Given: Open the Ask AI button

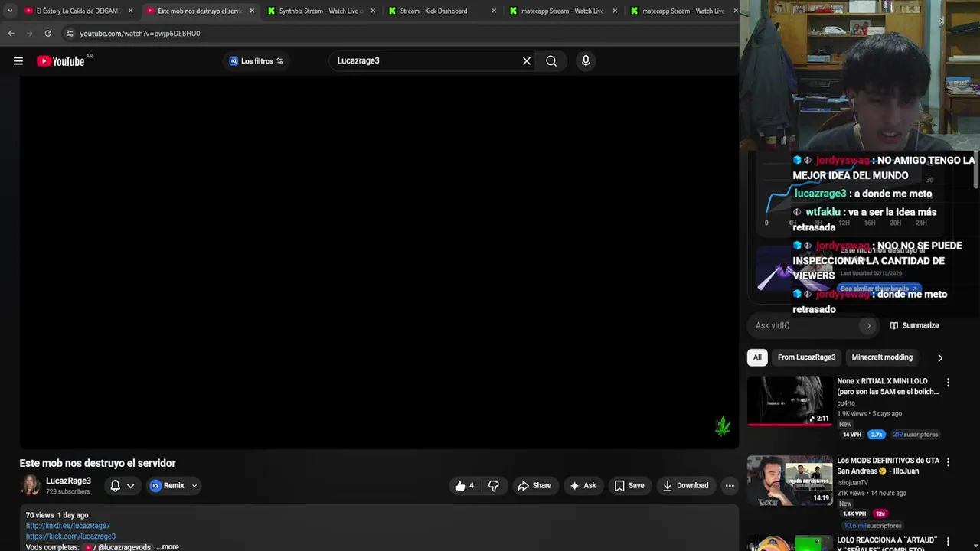Looking at the screenshot, I should pos(583,486).
